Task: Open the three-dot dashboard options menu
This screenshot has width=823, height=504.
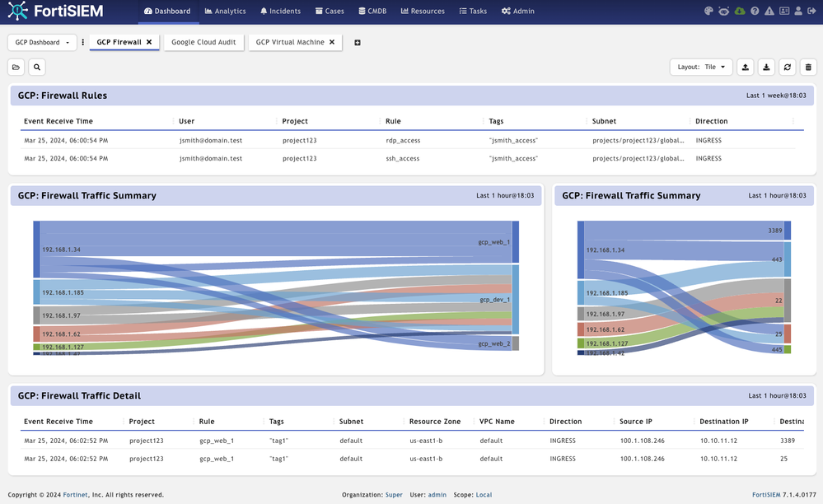Action: pyautogui.click(x=83, y=43)
